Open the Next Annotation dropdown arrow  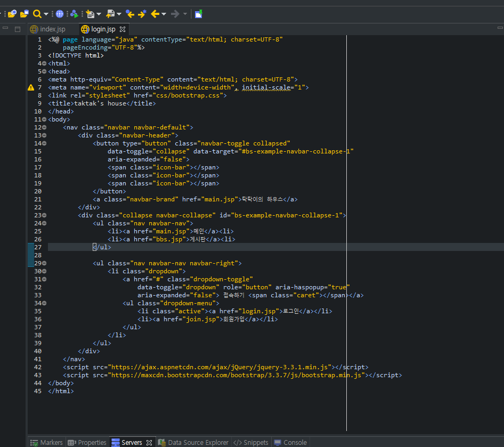pos(99,14)
